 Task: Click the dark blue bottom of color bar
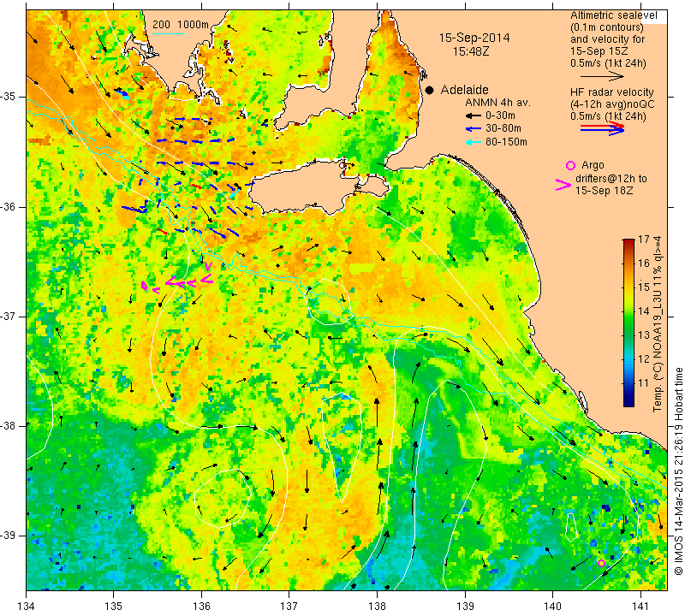click(x=628, y=402)
